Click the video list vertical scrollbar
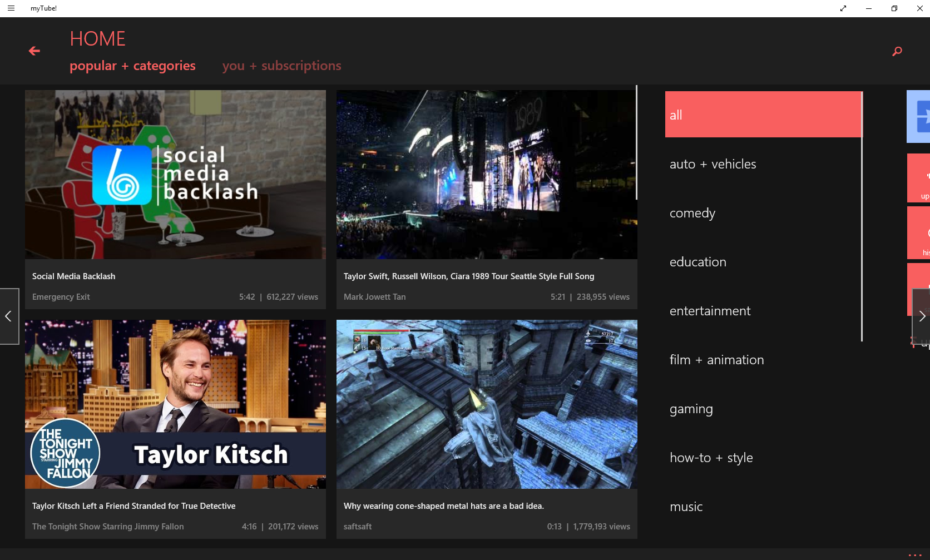Viewport: 930px width, 560px height. pos(636,142)
